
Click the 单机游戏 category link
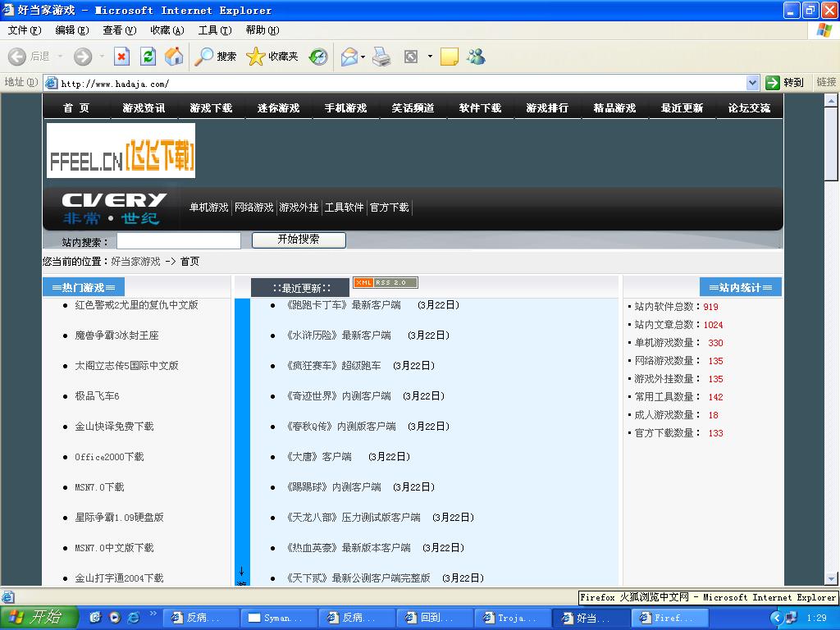(209, 208)
